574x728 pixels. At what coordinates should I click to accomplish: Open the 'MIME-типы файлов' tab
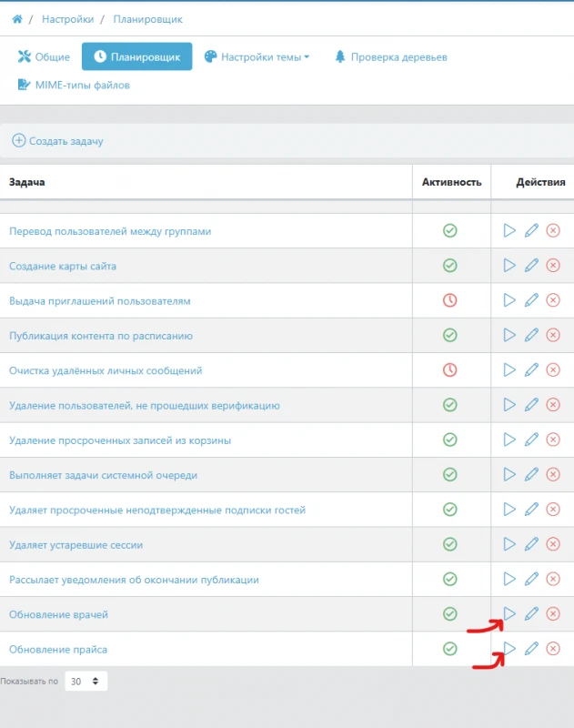pos(74,86)
